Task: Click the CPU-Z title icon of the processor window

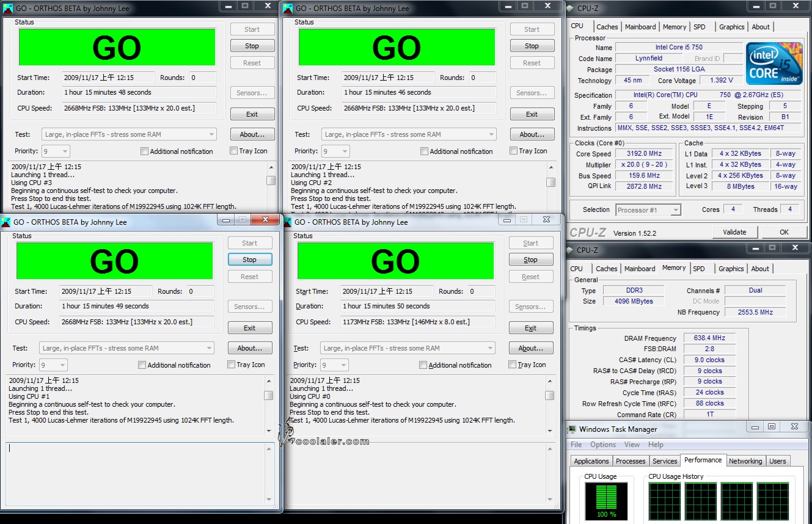Action: 571,8
